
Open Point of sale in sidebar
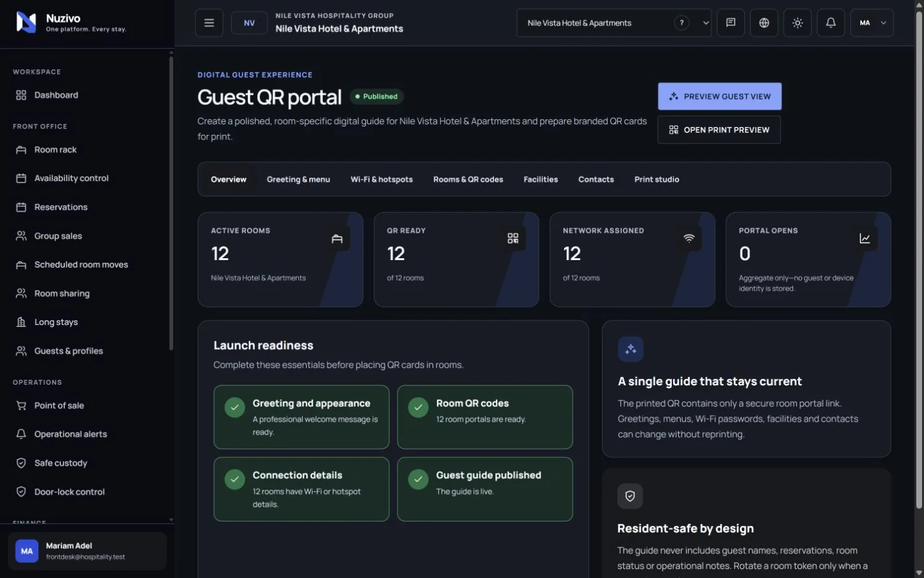tap(87, 405)
